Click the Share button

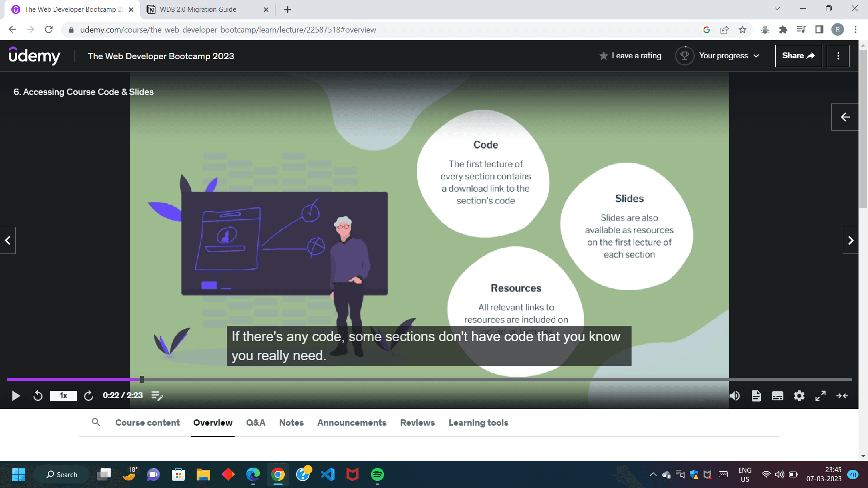coord(798,56)
